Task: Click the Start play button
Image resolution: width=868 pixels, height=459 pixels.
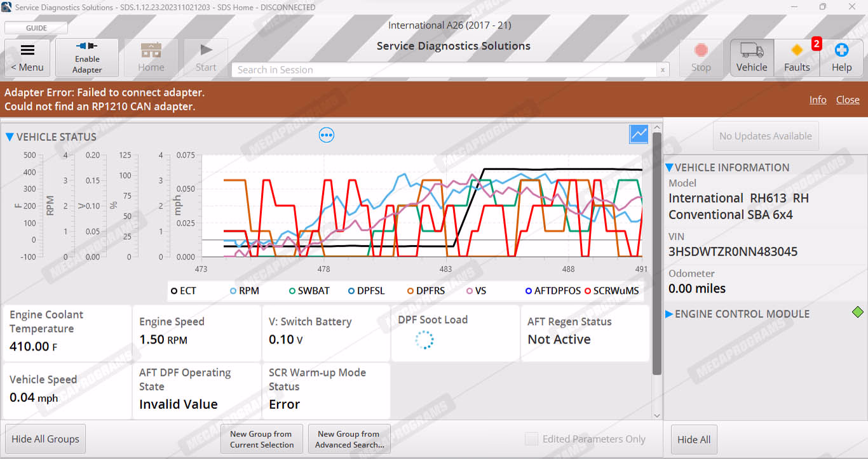Action: 206,58
